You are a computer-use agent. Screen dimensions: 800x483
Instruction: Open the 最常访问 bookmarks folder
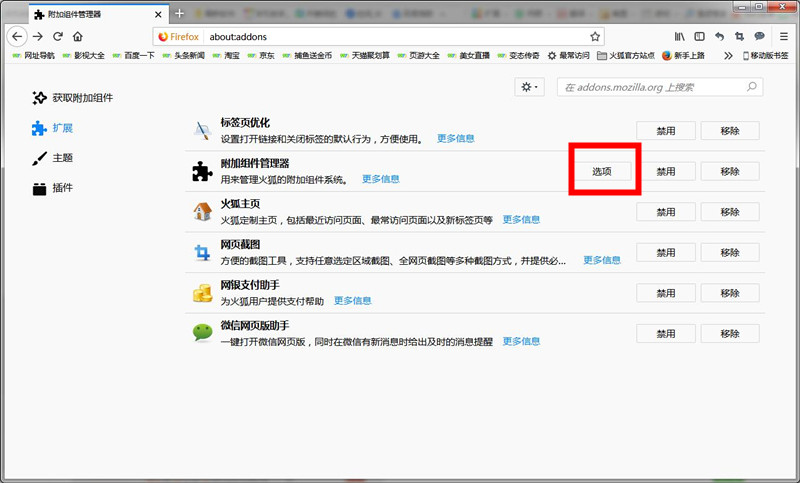[x=568, y=56]
